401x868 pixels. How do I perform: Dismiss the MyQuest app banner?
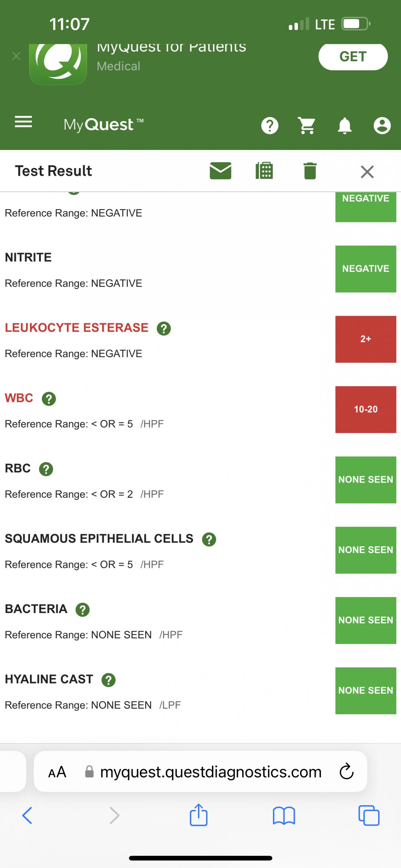(x=16, y=56)
